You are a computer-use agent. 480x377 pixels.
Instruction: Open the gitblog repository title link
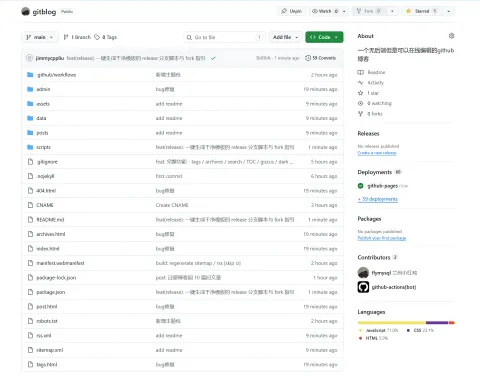44,12
